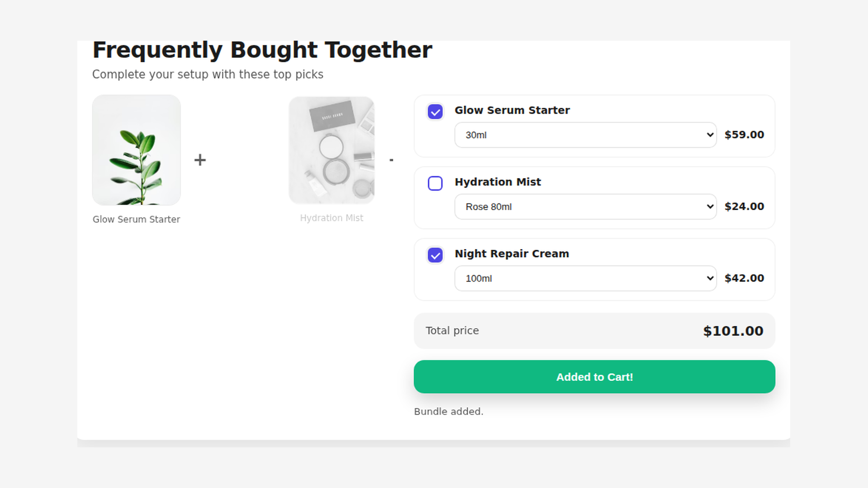868x488 pixels.
Task: Select the $42.00 Night Repair Cream price
Action: coord(745,278)
